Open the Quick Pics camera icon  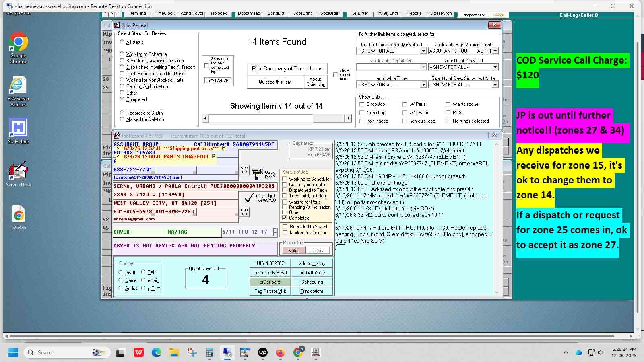pyautogui.click(x=257, y=174)
